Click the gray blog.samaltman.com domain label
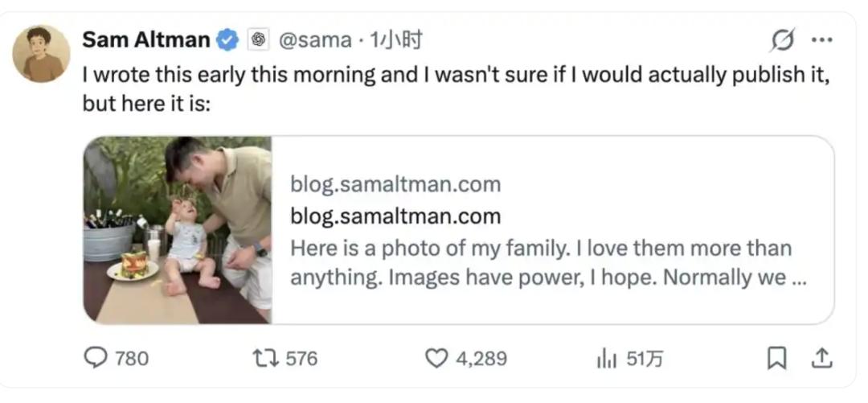The width and height of the screenshot is (868, 403). coord(395,184)
